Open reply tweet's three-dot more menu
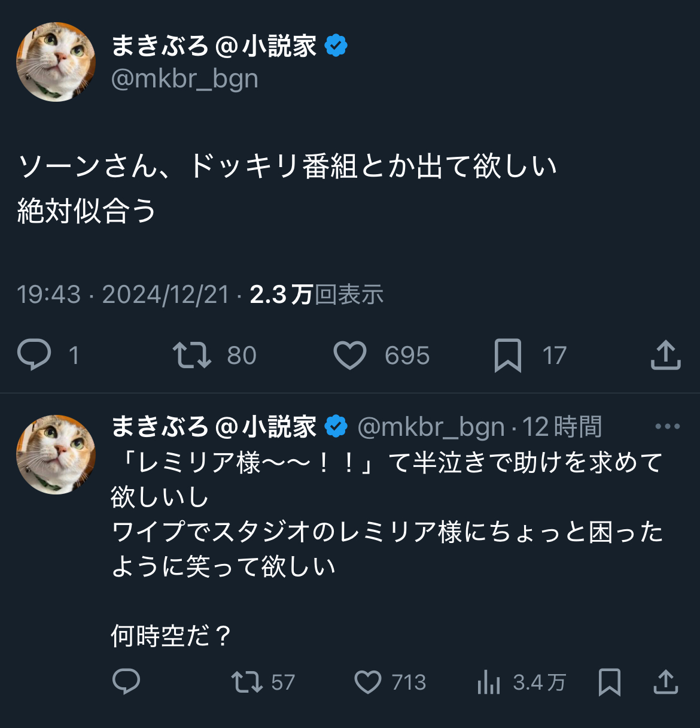The image size is (700, 728). coord(667,426)
